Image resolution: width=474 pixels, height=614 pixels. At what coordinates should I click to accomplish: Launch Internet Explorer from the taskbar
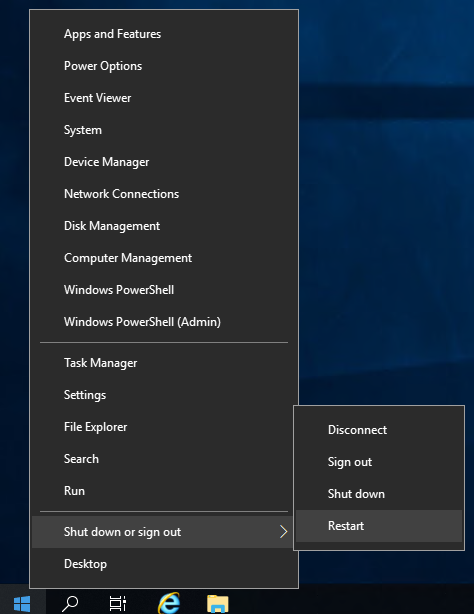coord(169,603)
